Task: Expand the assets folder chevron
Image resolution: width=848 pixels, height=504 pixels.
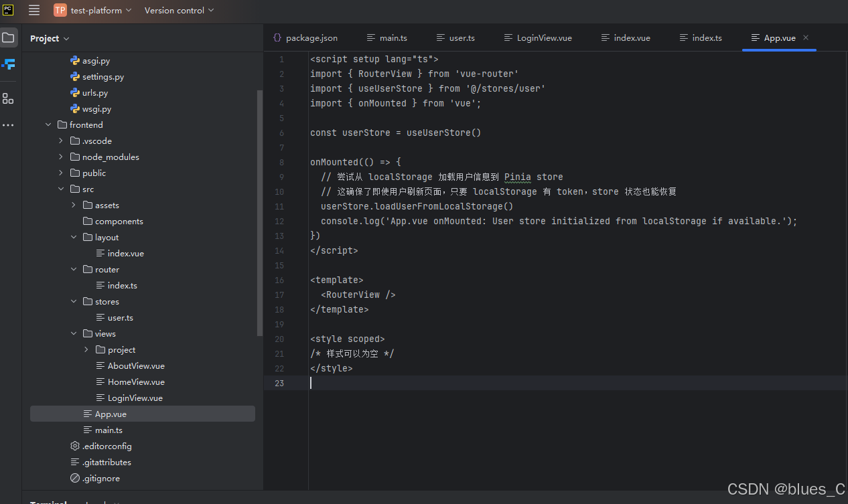Action: click(74, 205)
